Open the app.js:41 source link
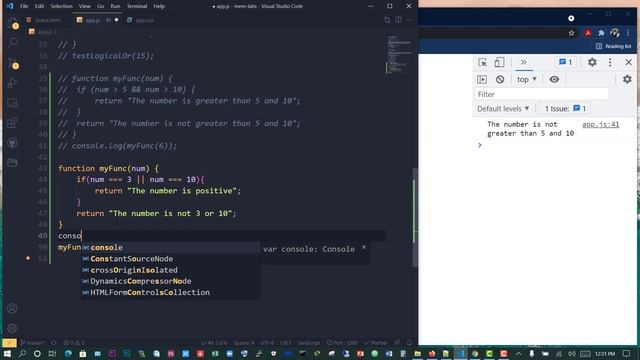640x360 pixels. pos(600,124)
